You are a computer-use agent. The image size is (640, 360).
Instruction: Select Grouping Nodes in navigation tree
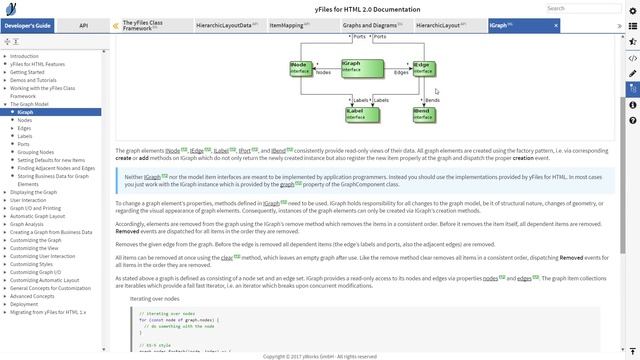click(36, 152)
